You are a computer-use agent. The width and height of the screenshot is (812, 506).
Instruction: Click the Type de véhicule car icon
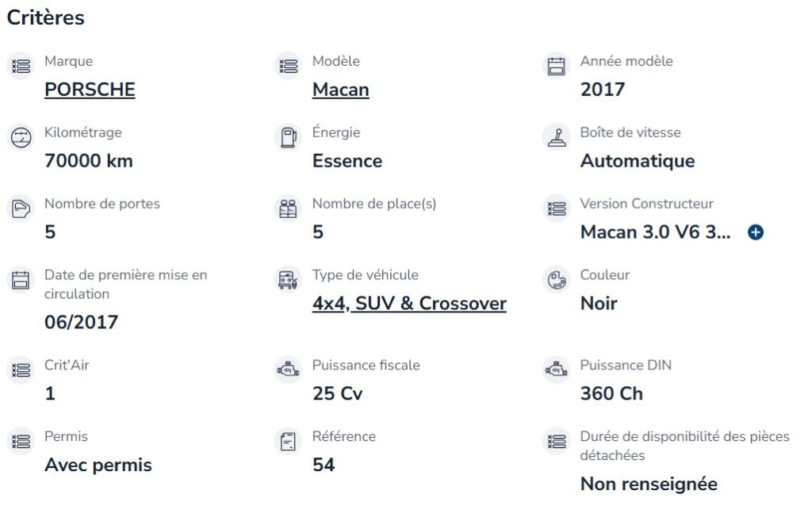(x=289, y=280)
